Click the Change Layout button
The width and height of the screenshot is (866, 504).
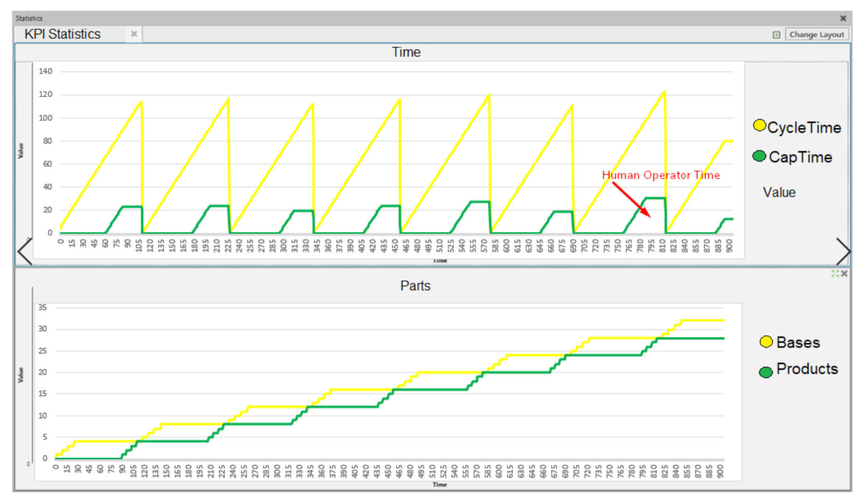816,34
